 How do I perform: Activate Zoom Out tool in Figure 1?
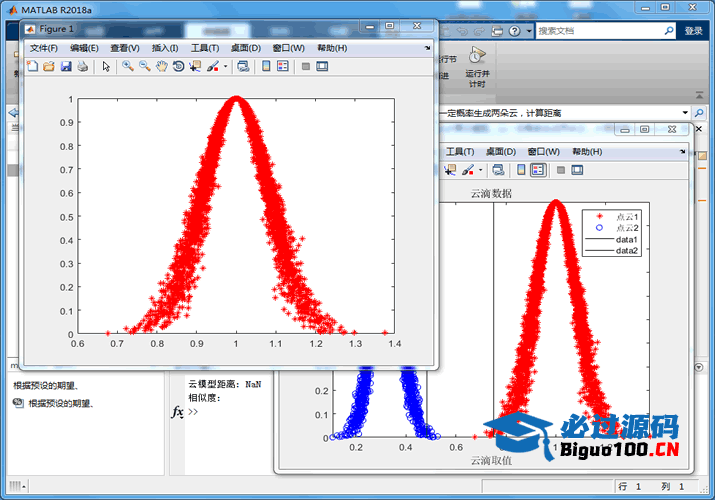click(145, 67)
